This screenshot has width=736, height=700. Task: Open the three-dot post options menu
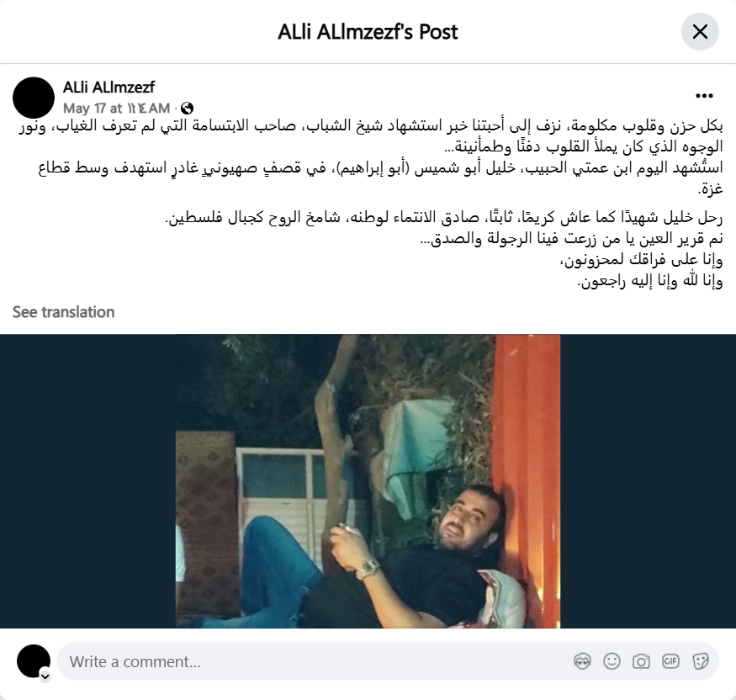(704, 96)
